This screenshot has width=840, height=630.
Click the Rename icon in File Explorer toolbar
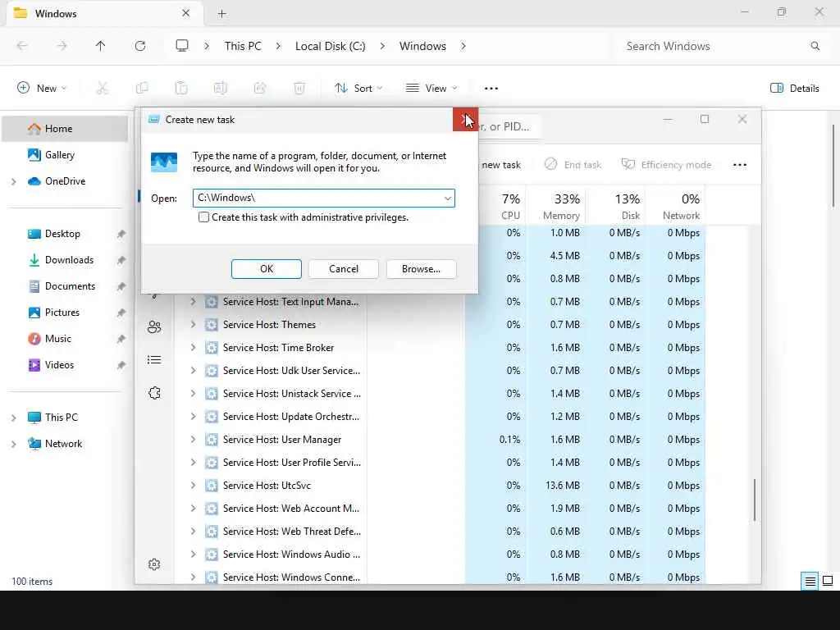220,88
